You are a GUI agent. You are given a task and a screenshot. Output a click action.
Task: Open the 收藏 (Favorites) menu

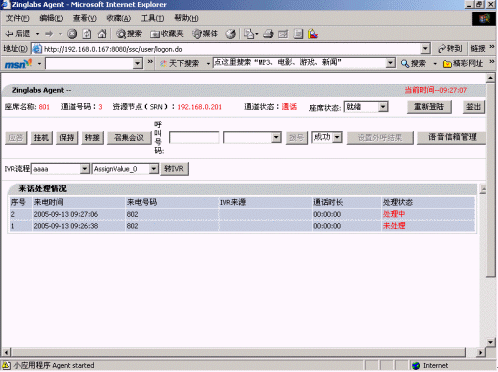click(x=118, y=18)
